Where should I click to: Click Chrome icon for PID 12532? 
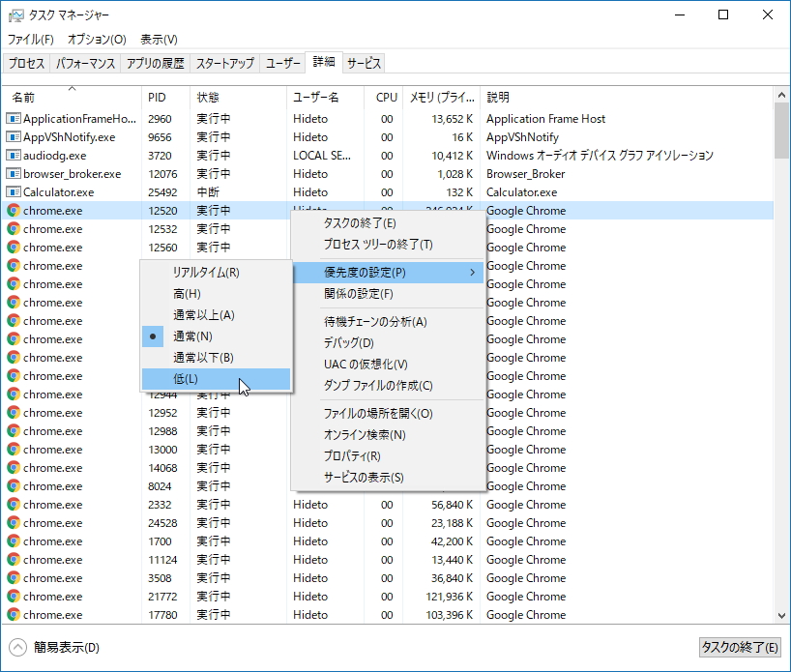[x=14, y=229]
